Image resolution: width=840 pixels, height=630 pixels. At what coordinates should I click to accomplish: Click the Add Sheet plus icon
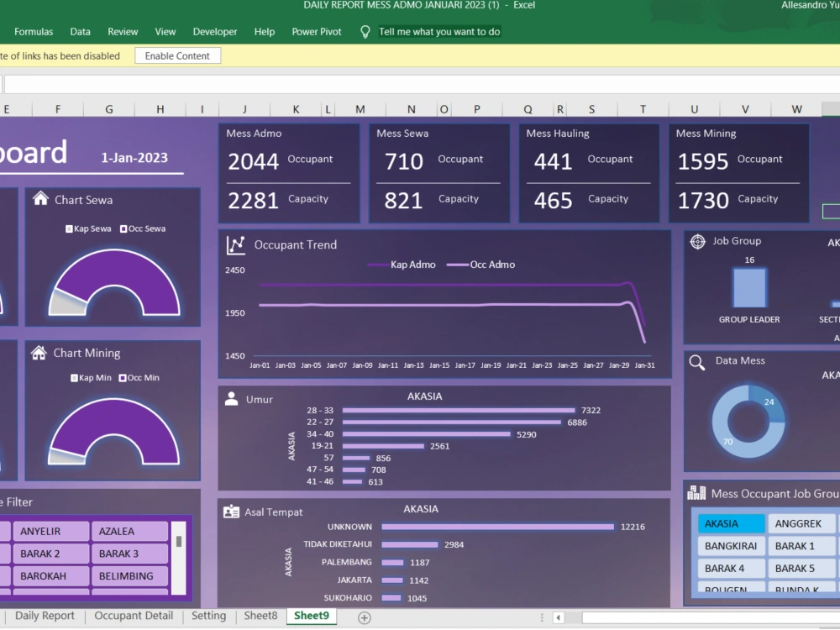pyautogui.click(x=364, y=616)
